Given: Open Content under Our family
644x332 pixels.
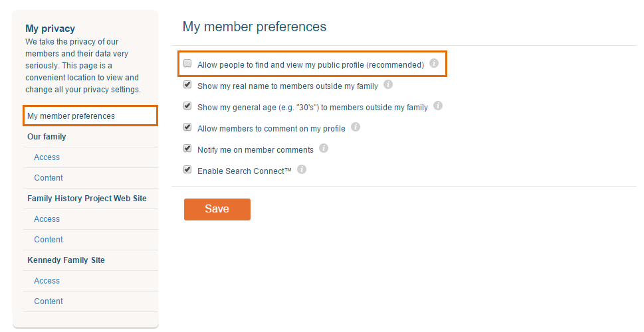Looking at the screenshot, I should [49, 178].
